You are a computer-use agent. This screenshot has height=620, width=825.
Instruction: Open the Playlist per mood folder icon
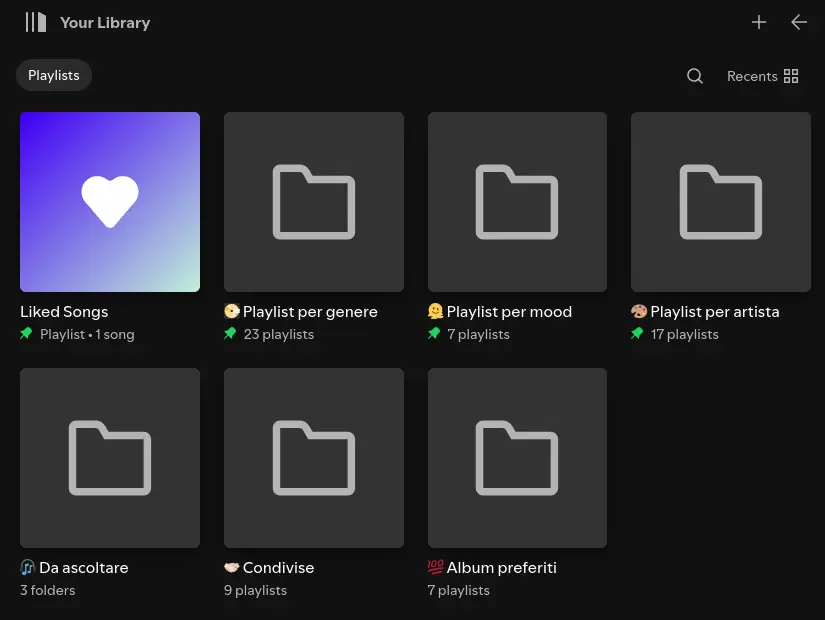[x=517, y=202]
